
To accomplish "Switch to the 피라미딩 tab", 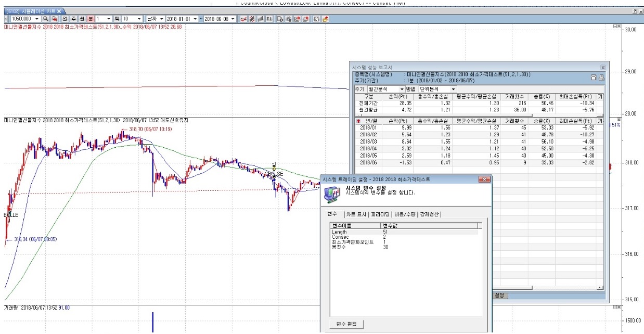I will coord(381,214).
